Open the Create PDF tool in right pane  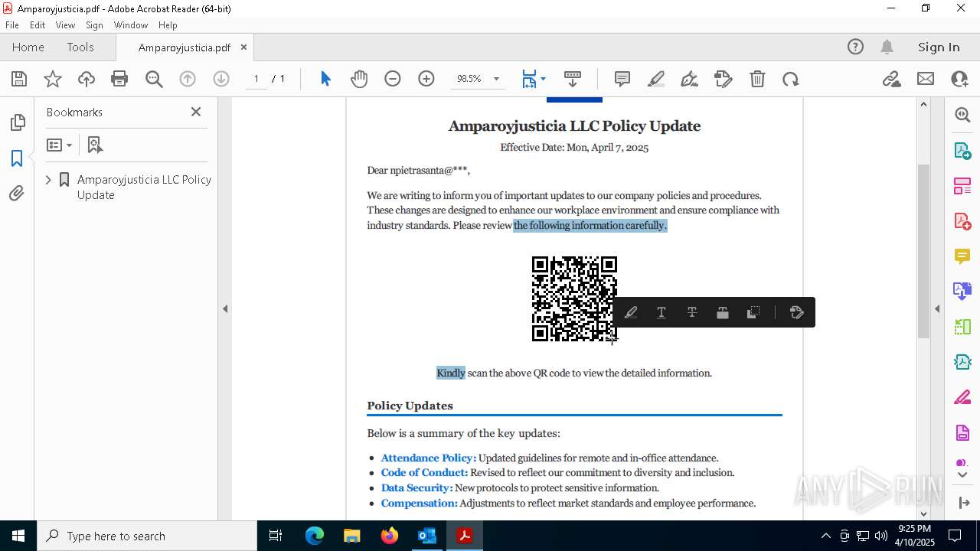962,221
